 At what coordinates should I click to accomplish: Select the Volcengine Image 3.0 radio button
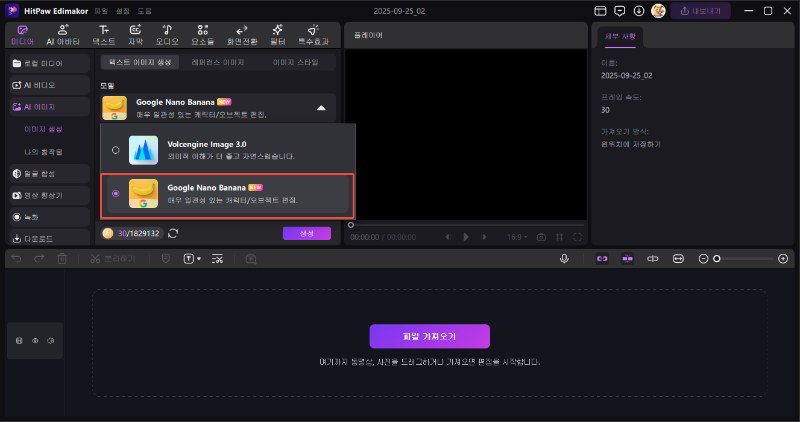point(116,150)
